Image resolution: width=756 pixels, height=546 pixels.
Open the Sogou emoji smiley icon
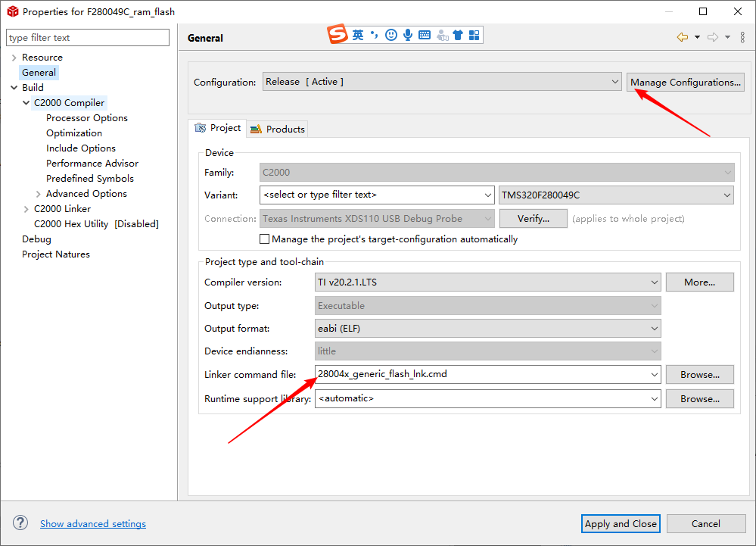(x=391, y=35)
